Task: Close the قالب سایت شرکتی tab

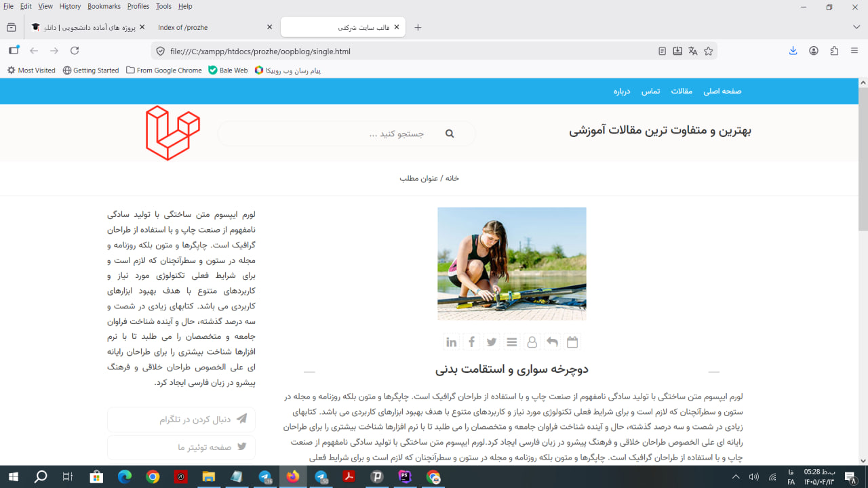Action: (397, 27)
